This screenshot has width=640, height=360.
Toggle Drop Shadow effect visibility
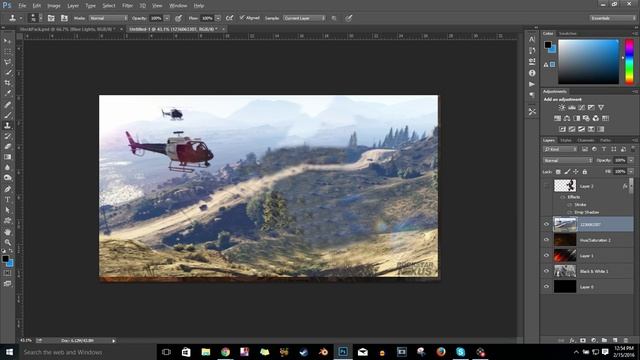tap(570, 212)
